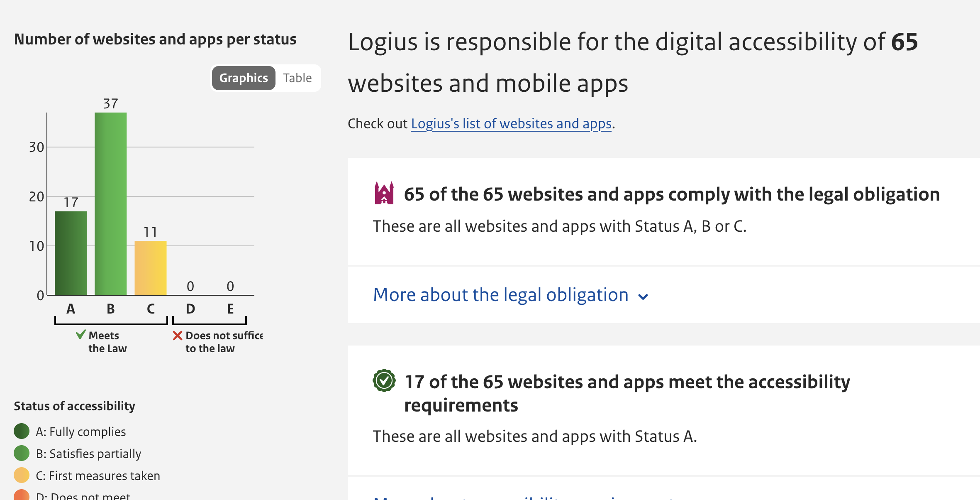
Task: Click the green B: Satisfies partially swatch
Action: click(22, 453)
